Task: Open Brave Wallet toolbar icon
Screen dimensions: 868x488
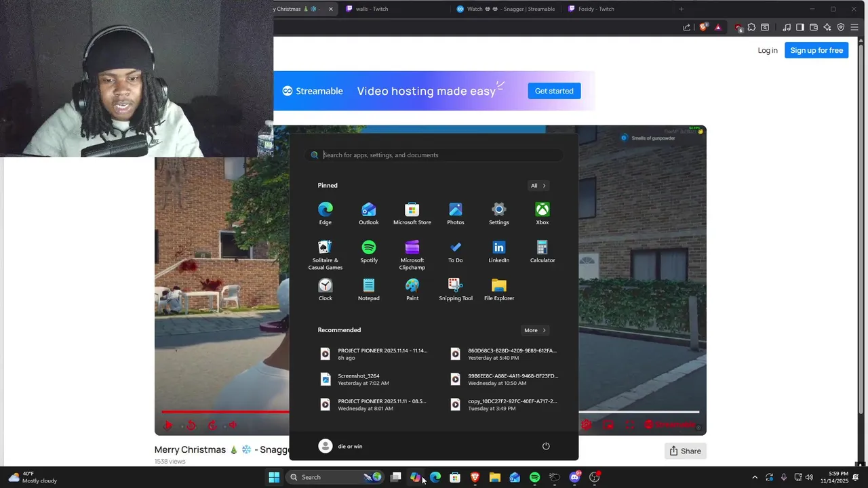Action: point(814,27)
